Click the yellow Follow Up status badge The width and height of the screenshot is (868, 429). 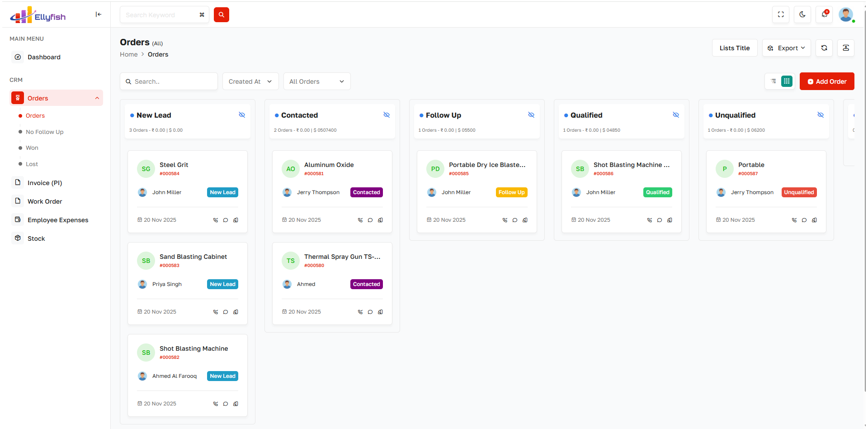pos(511,192)
